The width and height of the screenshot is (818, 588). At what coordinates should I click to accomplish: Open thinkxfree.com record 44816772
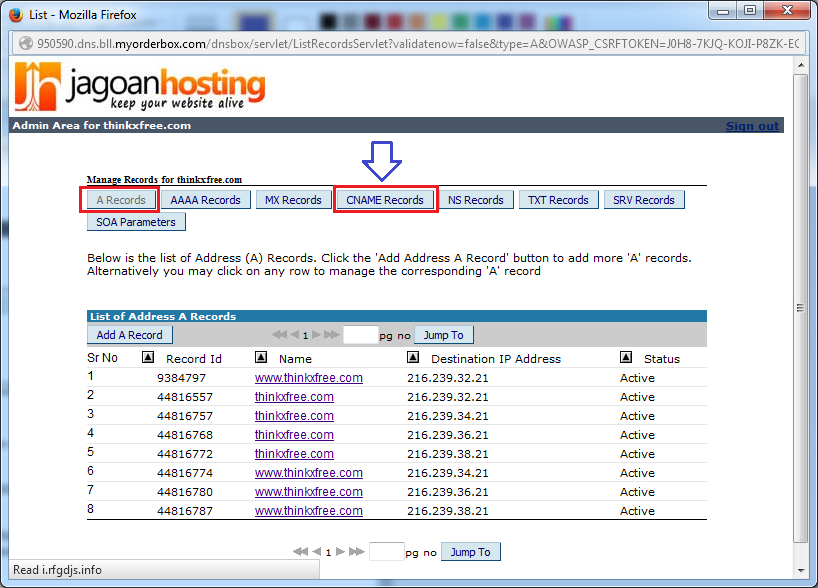294,454
